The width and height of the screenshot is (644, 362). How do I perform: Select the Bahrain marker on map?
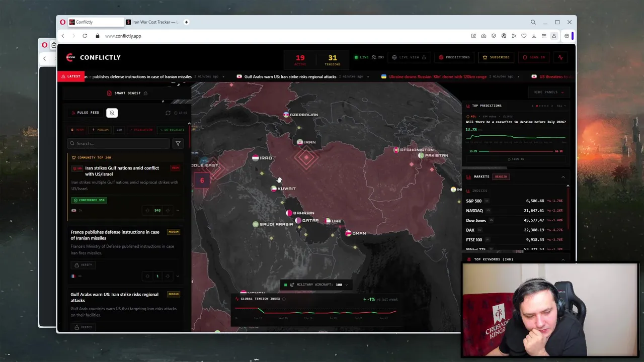pos(300,213)
